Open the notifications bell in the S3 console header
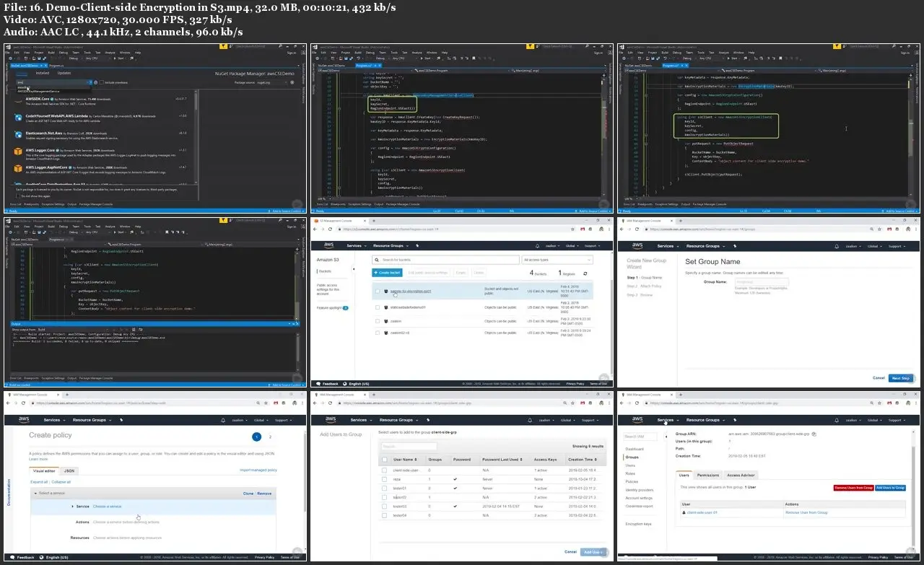The image size is (924, 565). pos(537,246)
